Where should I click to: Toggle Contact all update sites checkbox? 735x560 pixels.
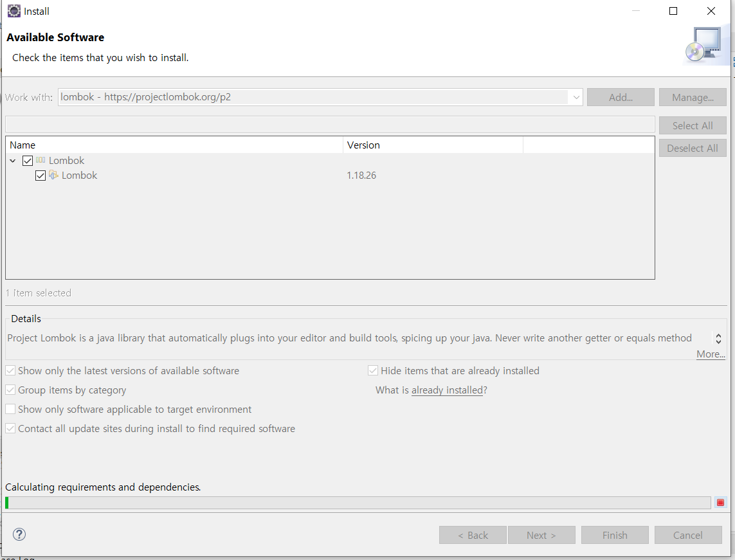point(10,428)
